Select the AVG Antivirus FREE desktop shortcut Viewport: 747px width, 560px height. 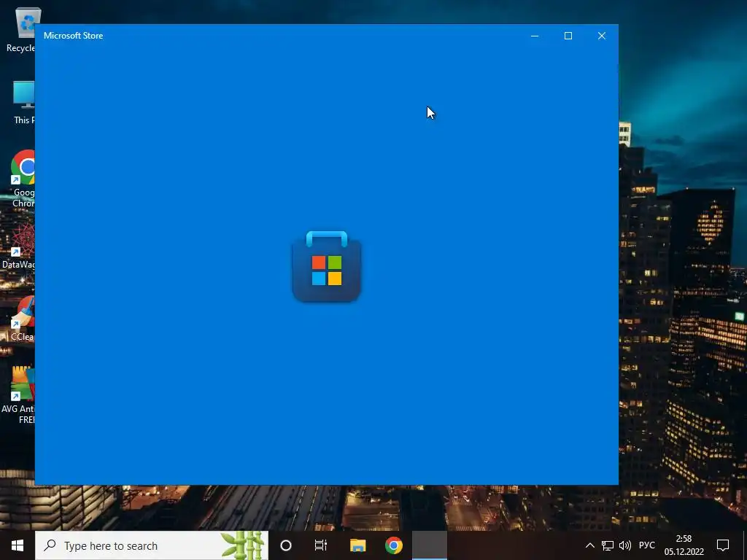18,395
